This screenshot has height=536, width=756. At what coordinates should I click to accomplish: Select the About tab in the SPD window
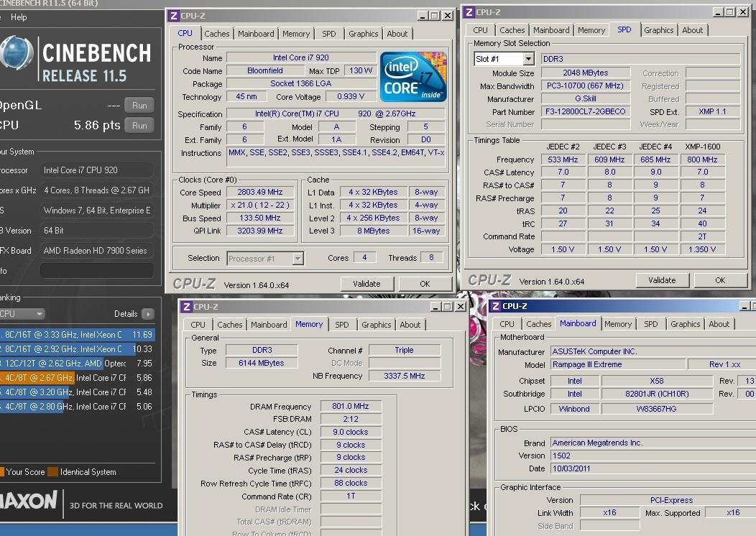point(692,30)
